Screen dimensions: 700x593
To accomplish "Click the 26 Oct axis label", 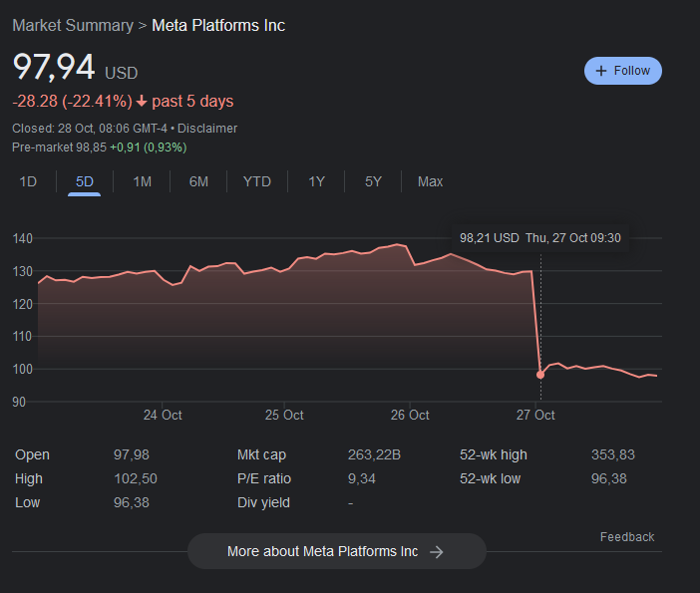I will tap(410, 415).
